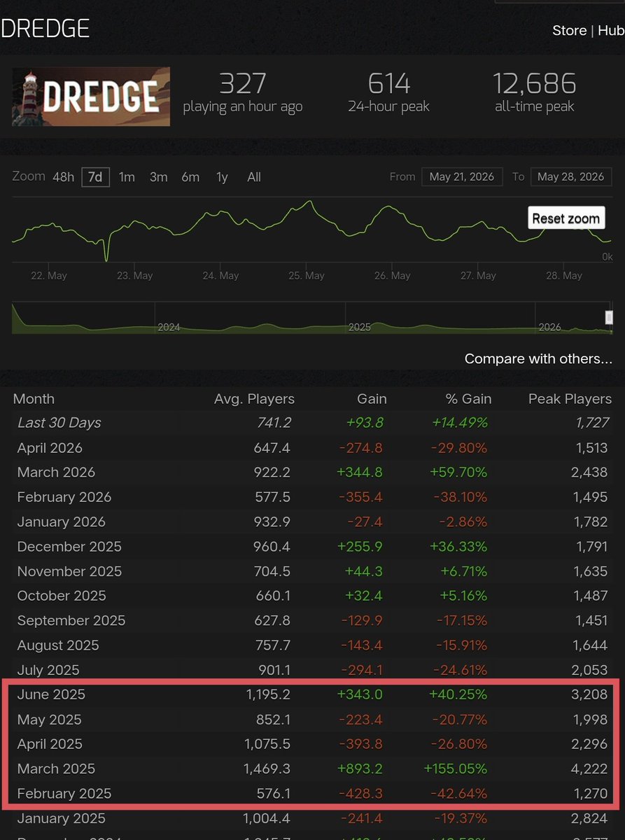The width and height of the screenshot is (625, 840).
Task: Select the All zoom range
Action: pos(254,177)
